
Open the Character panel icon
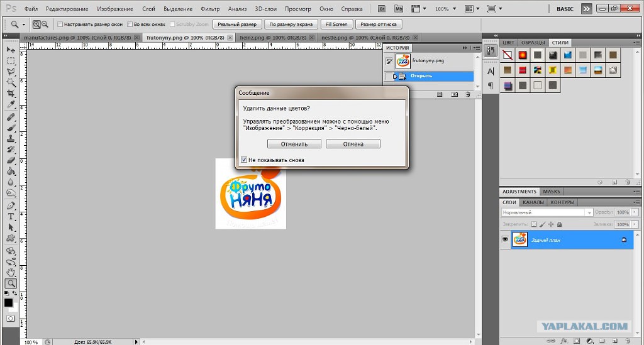click(491, 72)
